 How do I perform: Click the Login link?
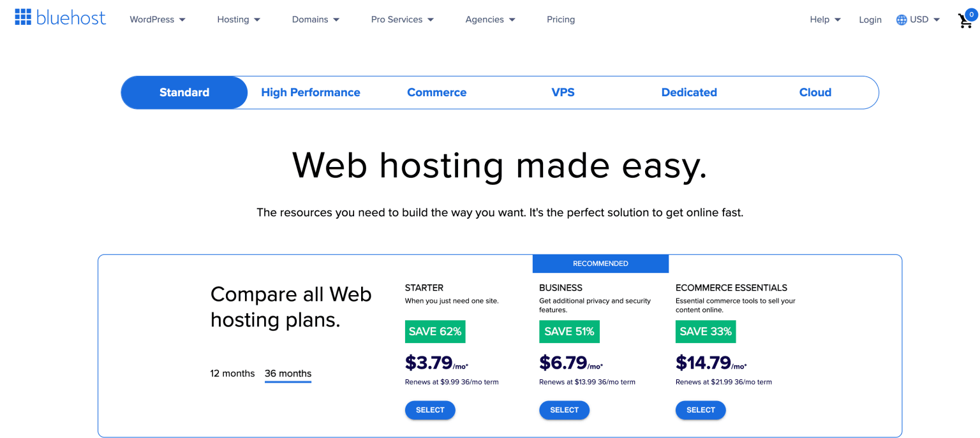pyautogui.click(x=870, y=20)
